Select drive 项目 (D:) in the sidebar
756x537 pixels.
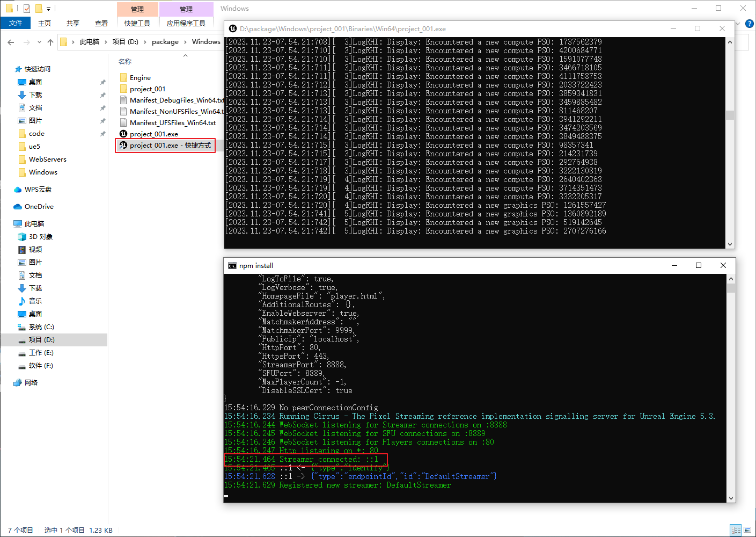click(x=42, y=340)
